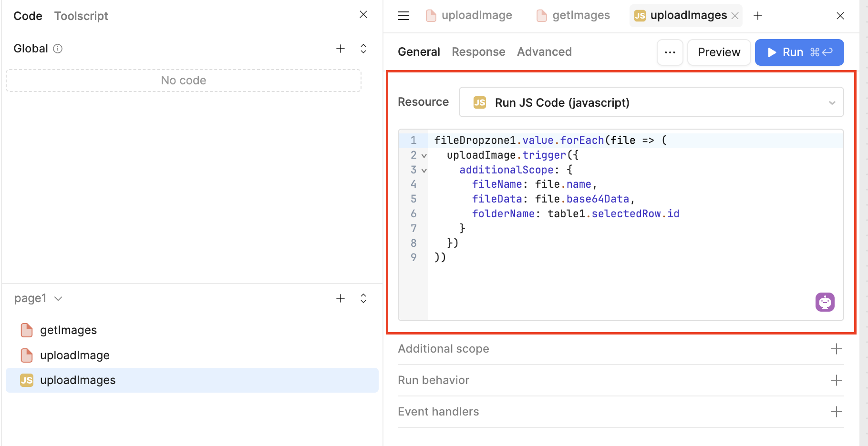Click the Preview button
Screen dimensions: 868x446
(719, 52)
